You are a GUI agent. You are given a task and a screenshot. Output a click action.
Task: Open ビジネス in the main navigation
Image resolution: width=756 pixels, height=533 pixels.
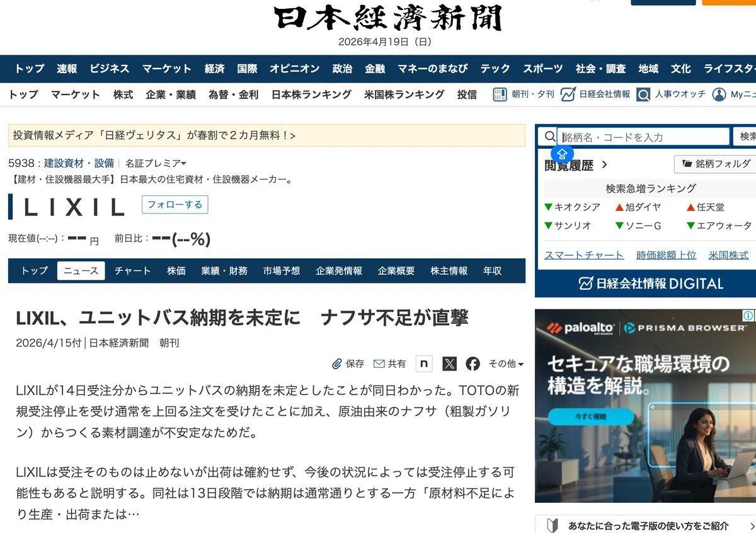tap(110, 69)
